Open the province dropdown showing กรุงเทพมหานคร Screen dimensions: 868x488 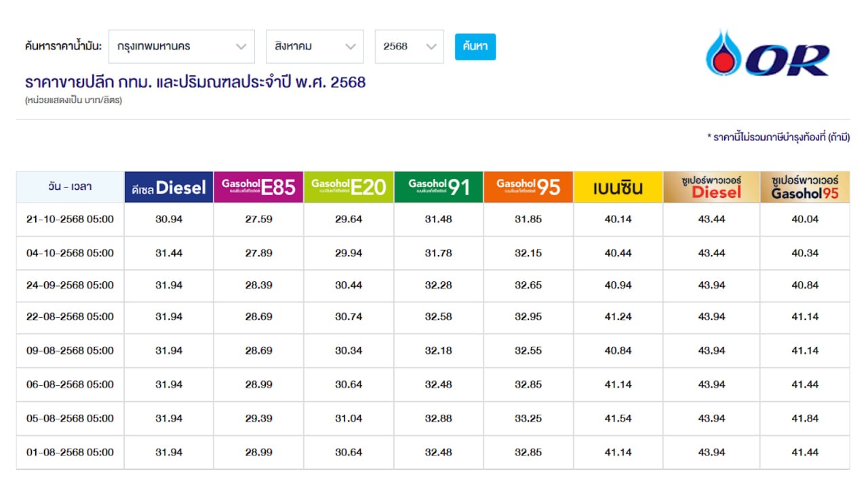click(181, 47)
